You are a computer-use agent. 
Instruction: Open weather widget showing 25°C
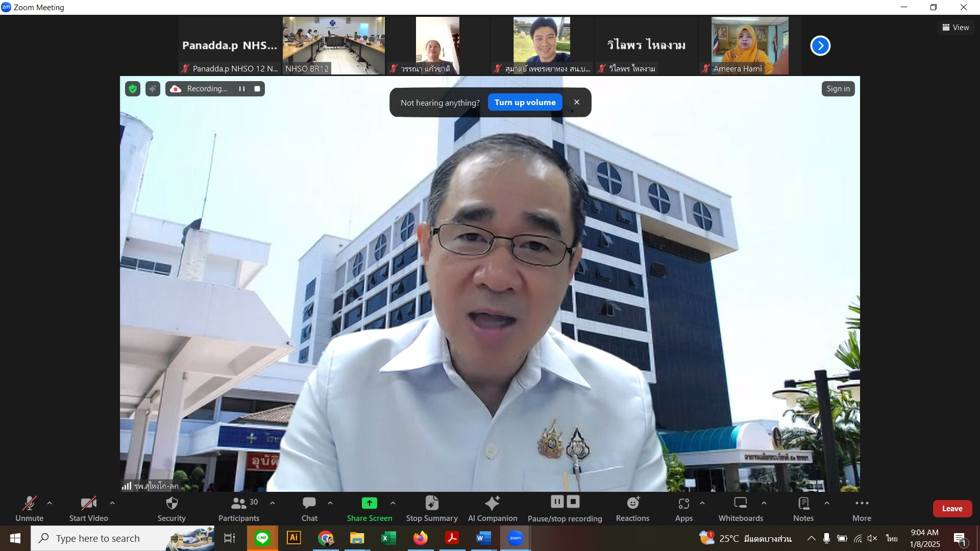coord(745,538)
